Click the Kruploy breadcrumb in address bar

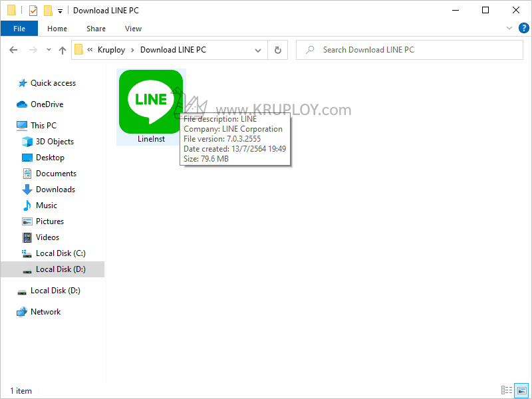(x=111, y=50)
